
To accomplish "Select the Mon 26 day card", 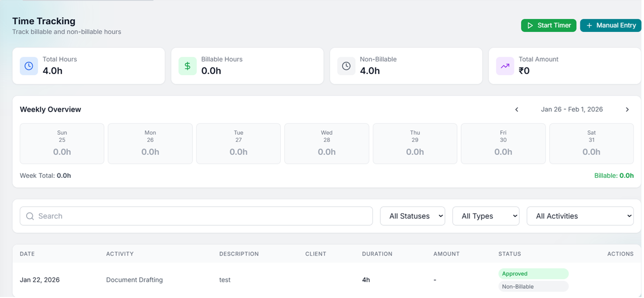I will (x=150, y=143).
